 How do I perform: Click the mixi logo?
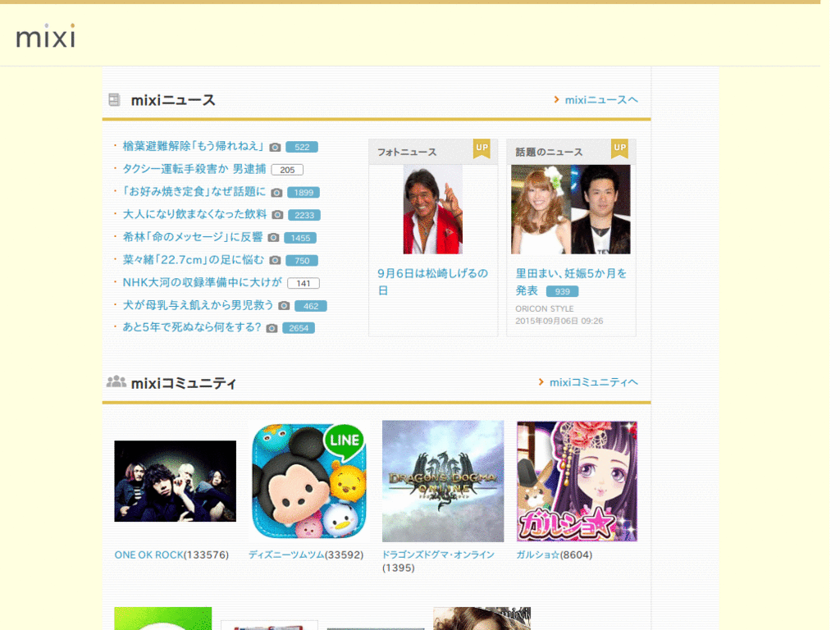pyautogui.click(x=46, y=36)
